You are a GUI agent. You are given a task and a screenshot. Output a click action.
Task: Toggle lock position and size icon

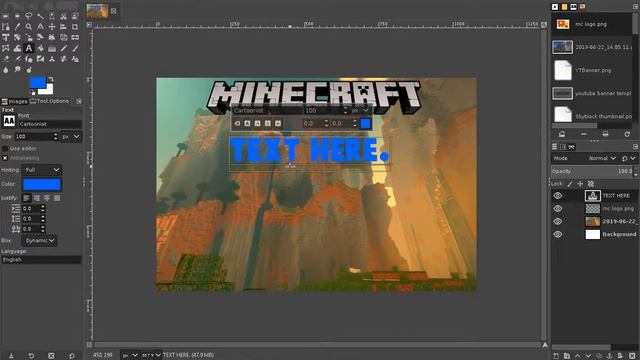(580, 184)
